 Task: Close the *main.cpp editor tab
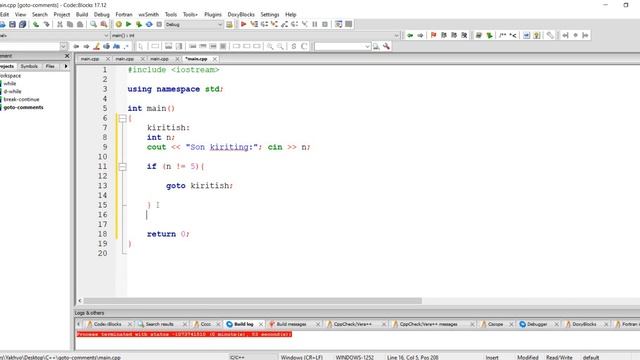pos(215,59)
